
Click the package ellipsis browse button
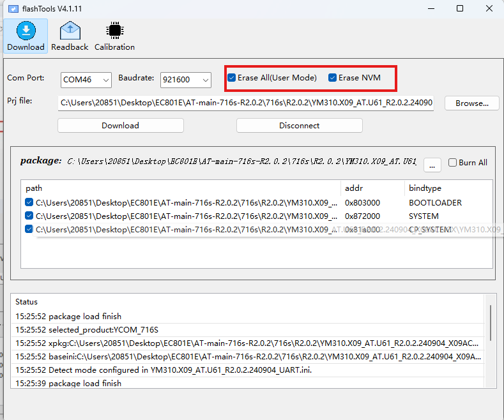pyautogui.click(x=432, y=165)
